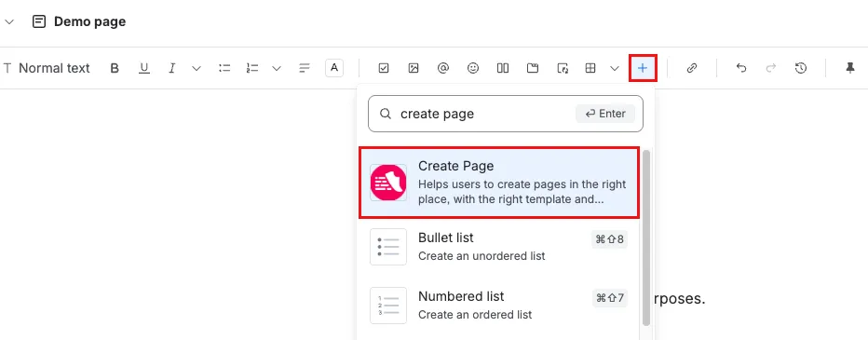Open the Normal text style dropdown
Image resolution: width=868 pixels, height=340 pixels.
click(47, 68)
